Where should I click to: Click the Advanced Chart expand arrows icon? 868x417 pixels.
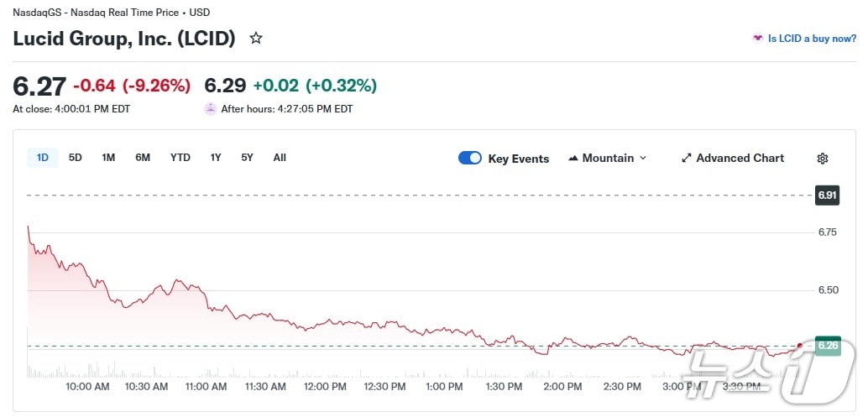686,159
